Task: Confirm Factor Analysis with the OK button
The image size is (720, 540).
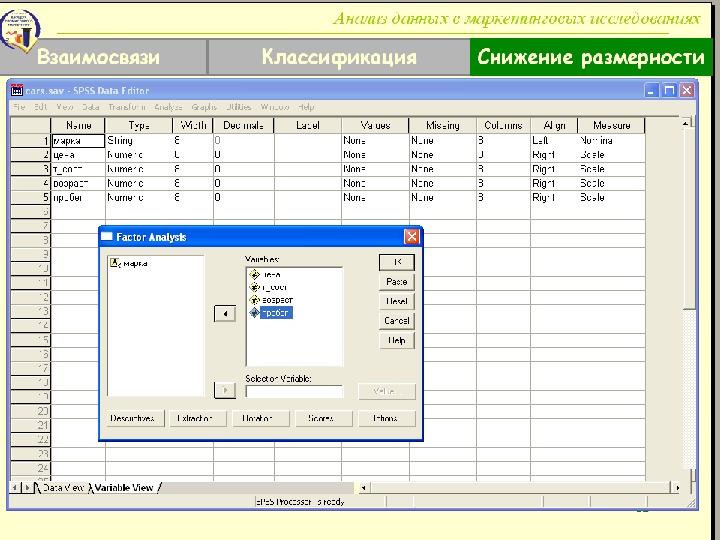Action: point(397,262)
